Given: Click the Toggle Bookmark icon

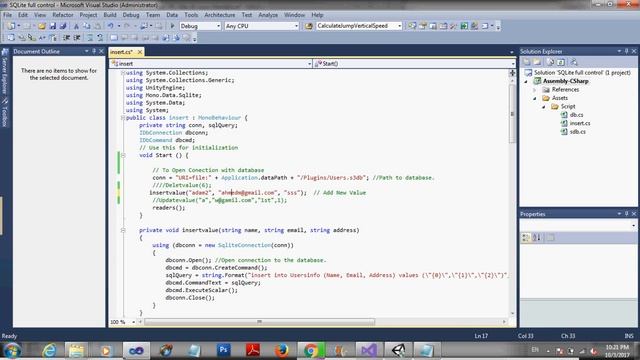Looking at the screenshot, I should click(x=114, y=38).
